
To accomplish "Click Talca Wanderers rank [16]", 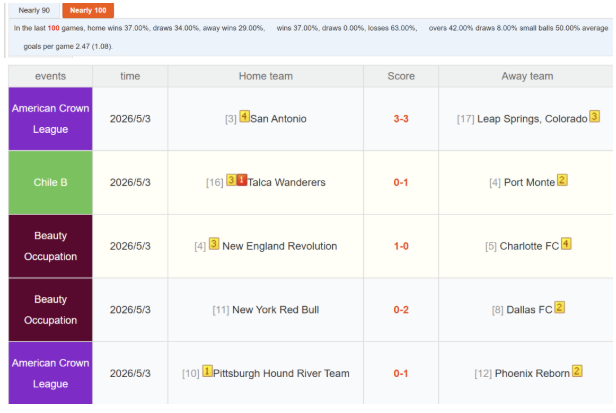I will pyautogui.click(x=214, y=183).
